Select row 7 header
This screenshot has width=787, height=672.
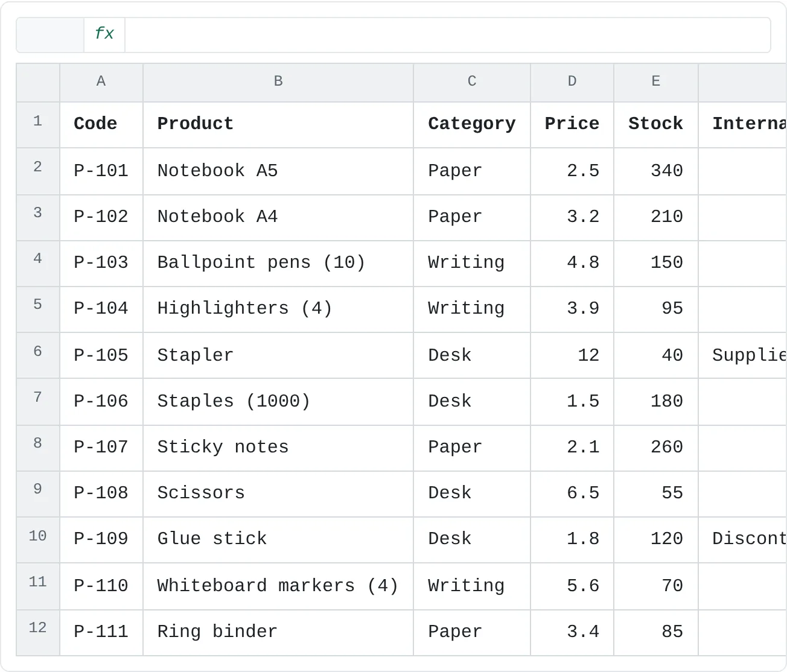point(38,402)
